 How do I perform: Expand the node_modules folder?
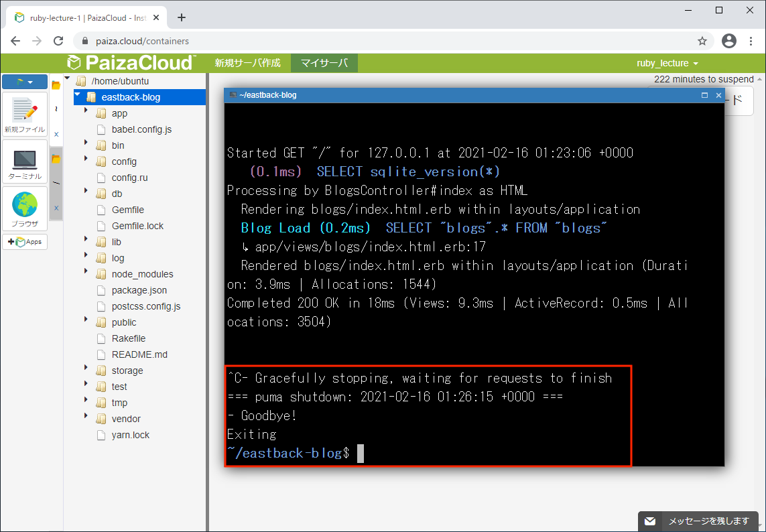86,273
